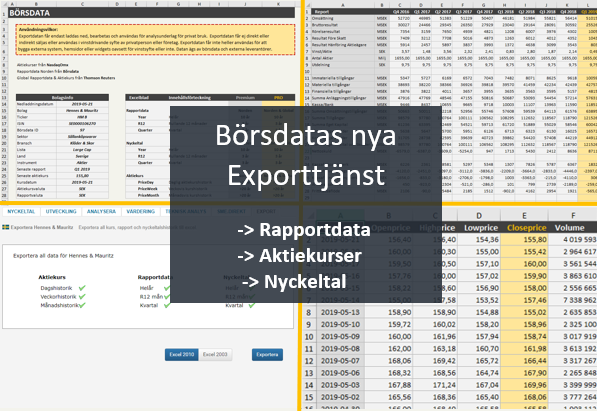Image resolution: width=597 pixels, height=411 pixels.
Task: Go to the VÄRDERING tab
Action: [x=140, y=211]
